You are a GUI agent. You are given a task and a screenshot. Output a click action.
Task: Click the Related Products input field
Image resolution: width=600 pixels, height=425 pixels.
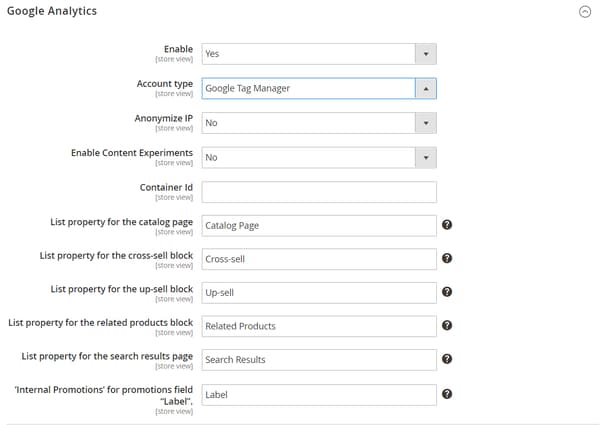point(319,326)
